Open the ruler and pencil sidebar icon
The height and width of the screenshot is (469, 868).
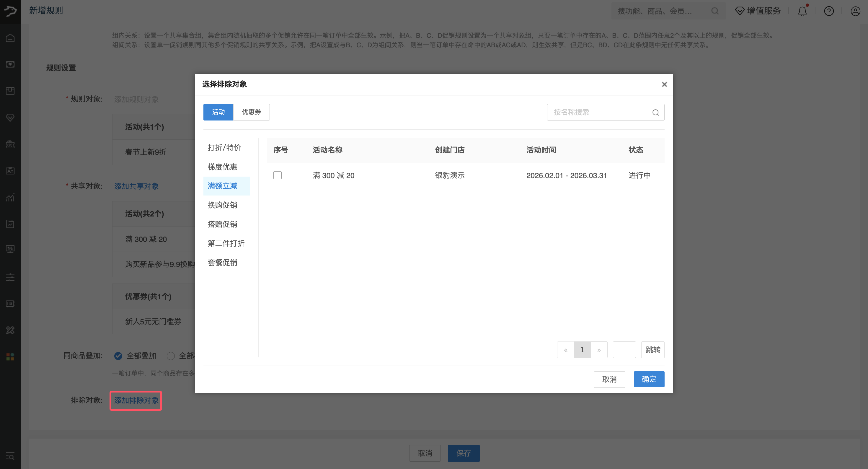tap(10, 330)
